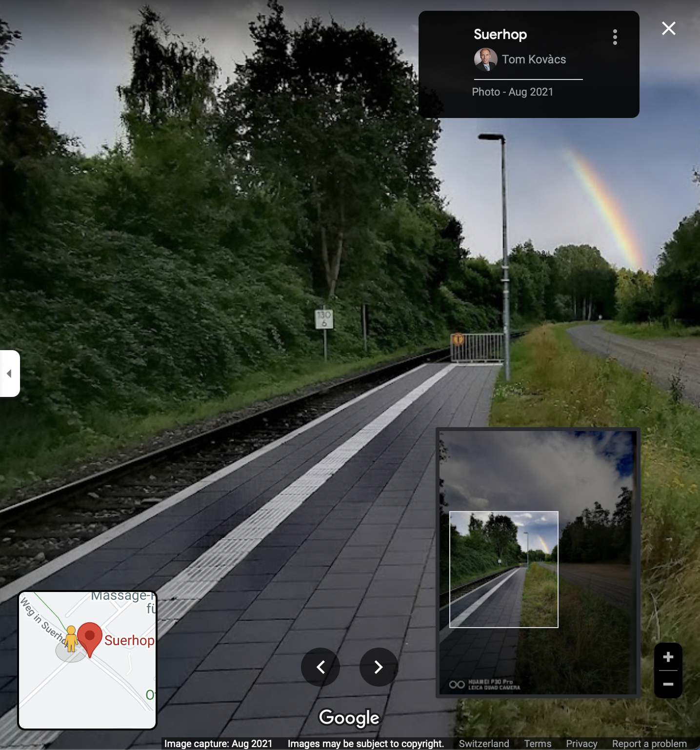700x750 pixels.
Task: Click the highlighted viewport rectangle in preview
Action: pyautogui.click(x=503, y=569)
